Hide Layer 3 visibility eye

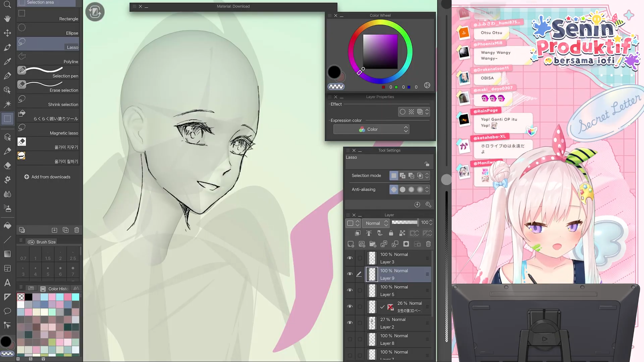coord(350,258)
